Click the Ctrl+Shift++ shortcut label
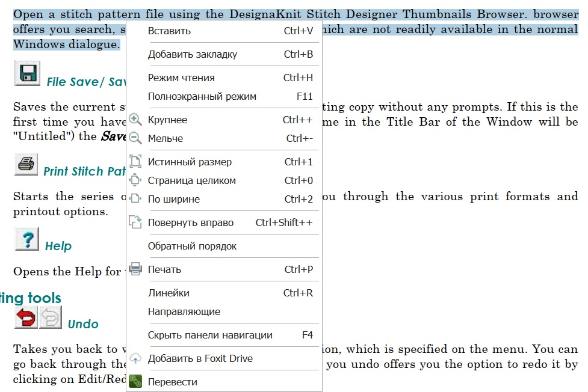Screen dimensions: 588x392 pyautogui.click(x=284, y=222)
